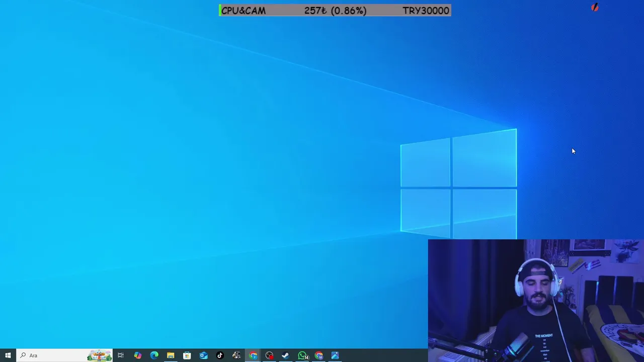
Task: Open the carousel search highlight image
Action: 99,355
